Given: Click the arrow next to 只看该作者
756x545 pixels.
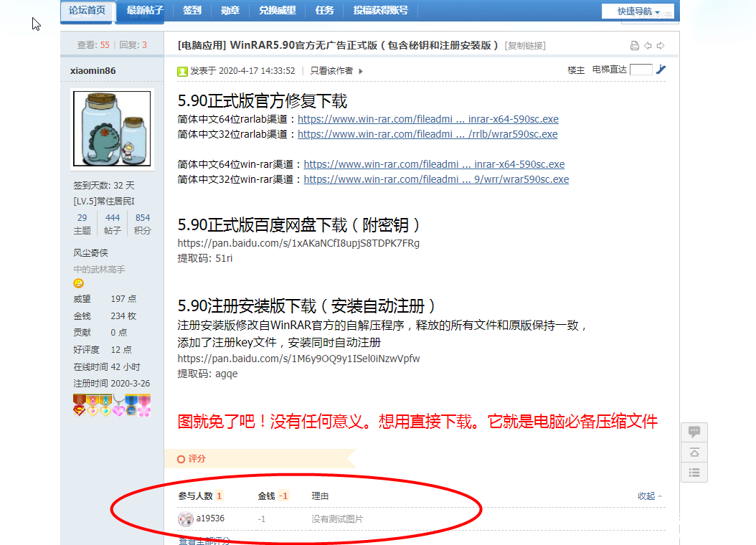Looking at the screenshot, I should (x=361, y=71).
